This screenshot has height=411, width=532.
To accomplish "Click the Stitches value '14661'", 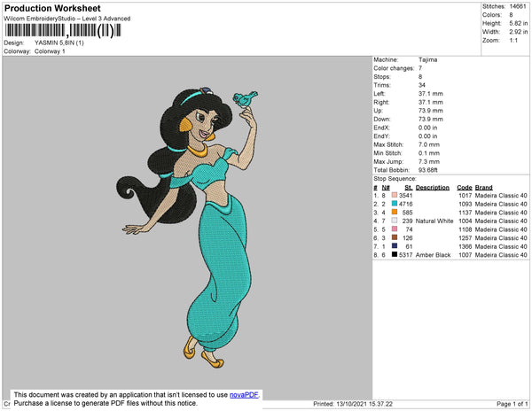I will [x=518, y=6].
